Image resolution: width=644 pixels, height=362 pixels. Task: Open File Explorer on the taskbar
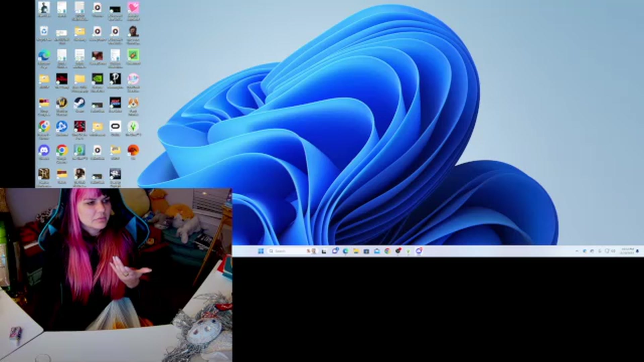[356, 251]
